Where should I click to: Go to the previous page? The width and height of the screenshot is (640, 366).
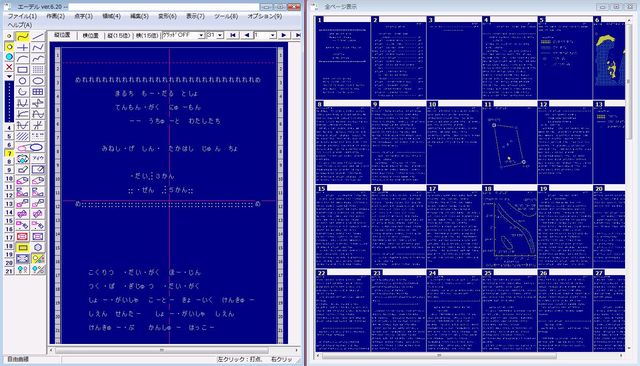click(x=246, y=35)
